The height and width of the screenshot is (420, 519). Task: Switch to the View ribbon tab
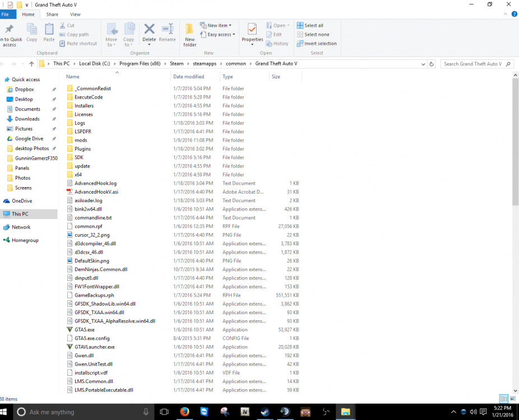(75, 14)
